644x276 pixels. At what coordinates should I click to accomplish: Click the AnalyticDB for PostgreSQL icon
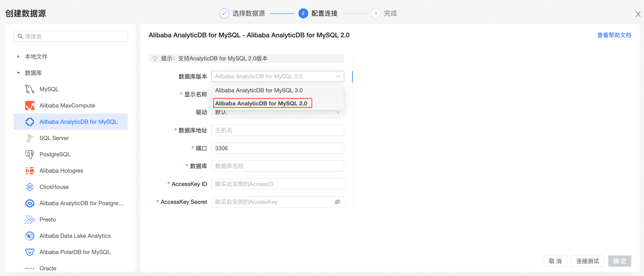pos(30,203)
